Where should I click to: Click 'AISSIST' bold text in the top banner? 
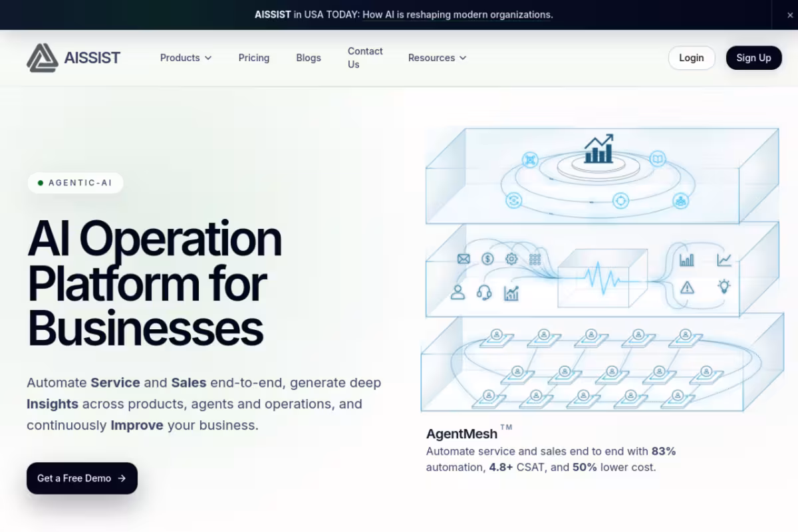coord(273,15)
